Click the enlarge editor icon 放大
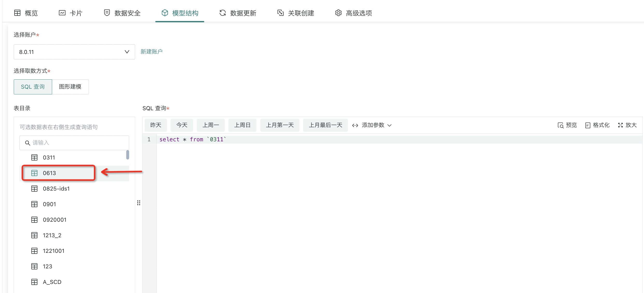 click(x=620, y=125)
